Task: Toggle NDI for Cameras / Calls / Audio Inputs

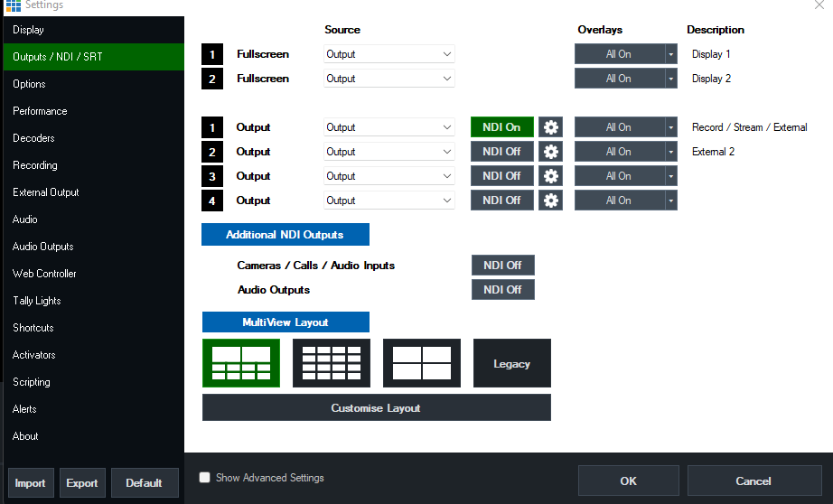Action: point(502,266)
